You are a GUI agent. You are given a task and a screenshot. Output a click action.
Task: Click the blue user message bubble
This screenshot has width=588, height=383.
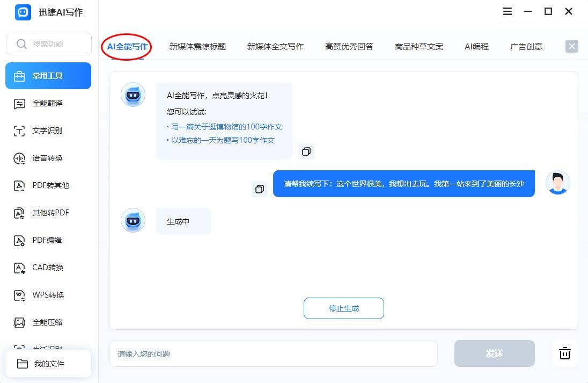pos(404,184)
